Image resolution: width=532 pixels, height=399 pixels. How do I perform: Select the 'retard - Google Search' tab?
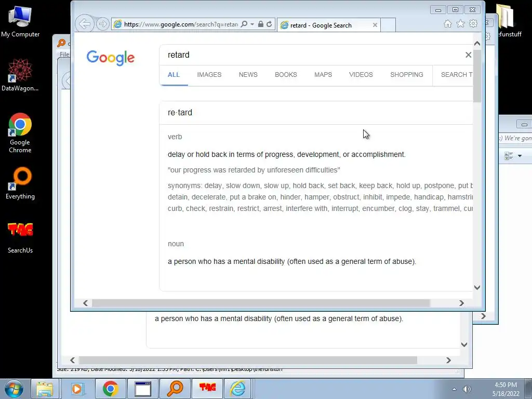coord(328,25)
